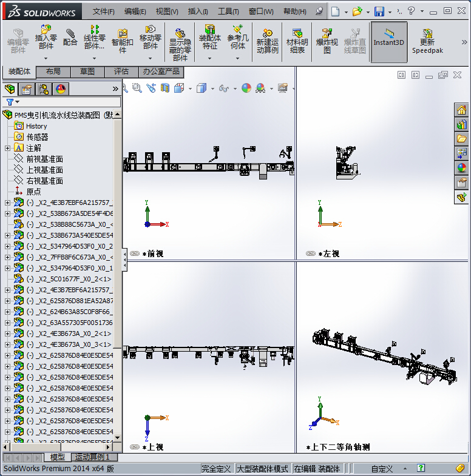Click View Orientation icon in heads-up toolbar

(179, 89)
